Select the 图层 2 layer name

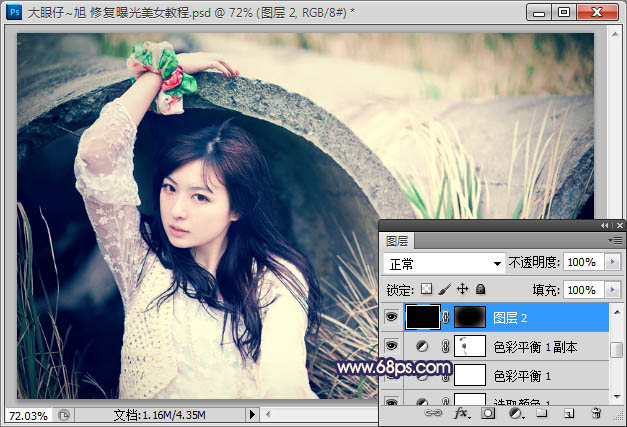(510, 318)
